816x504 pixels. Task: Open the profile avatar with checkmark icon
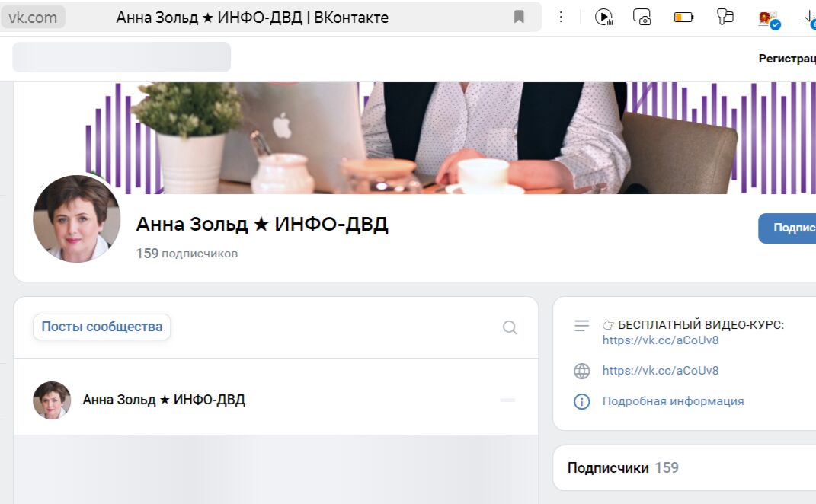(769, 19)
